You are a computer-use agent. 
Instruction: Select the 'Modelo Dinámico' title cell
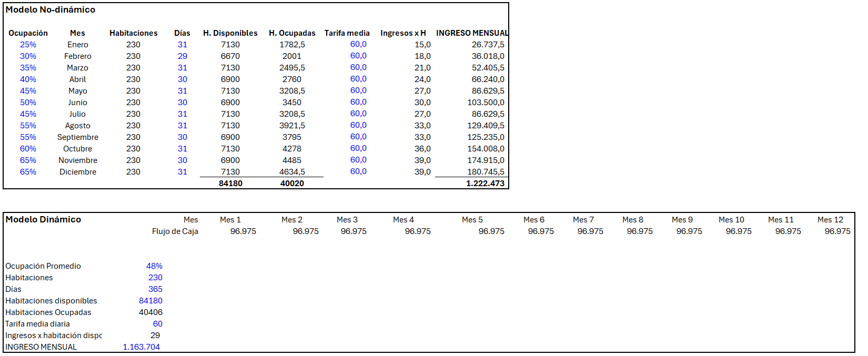[43, 220]
